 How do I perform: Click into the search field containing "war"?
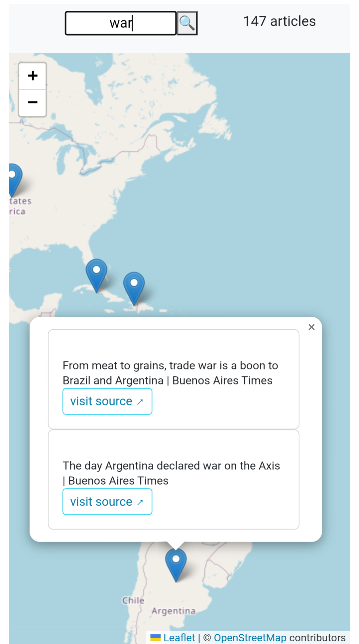(x=121, y=23)
